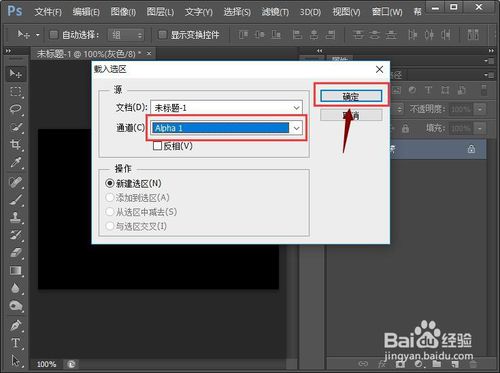The height and width of the screenshot is (373, 500).
Task: Select the Brush tool
Action: (15, 200)
